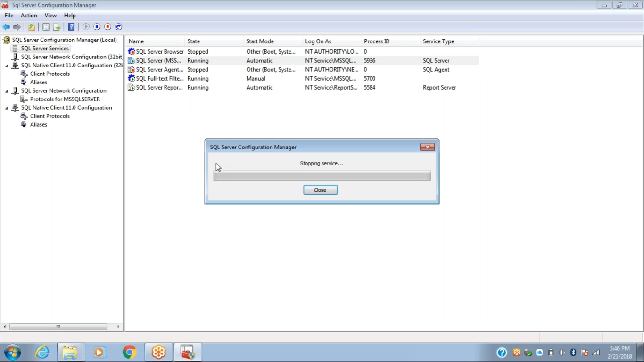Click the orange flower app taskbar icon
644x362 pixels.
(159, 352)
